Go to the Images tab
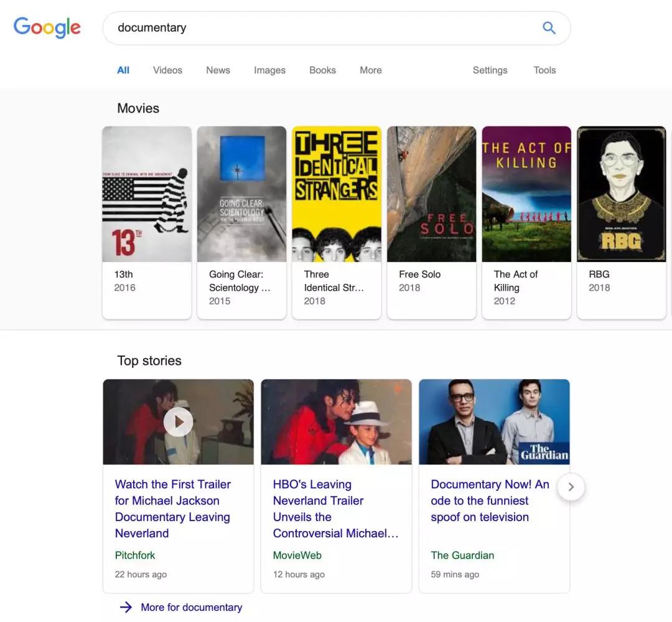 pos(269,70)
